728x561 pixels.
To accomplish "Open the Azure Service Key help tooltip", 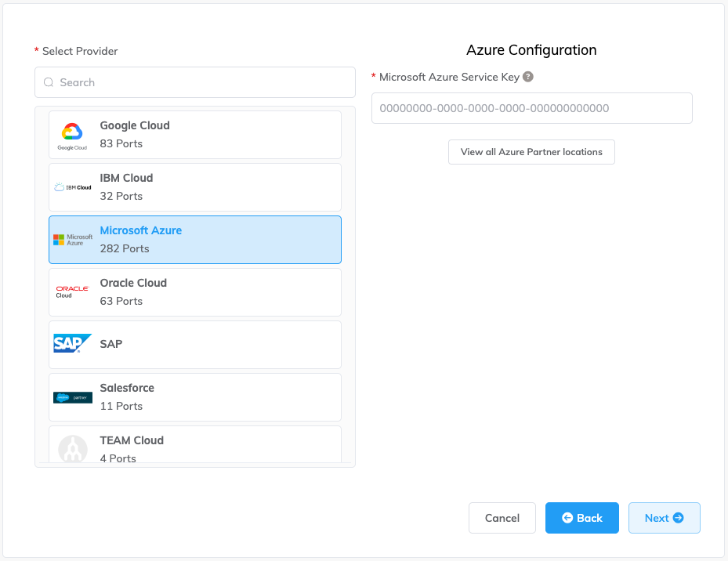I will pyautogui.click(x=529, y=77).
